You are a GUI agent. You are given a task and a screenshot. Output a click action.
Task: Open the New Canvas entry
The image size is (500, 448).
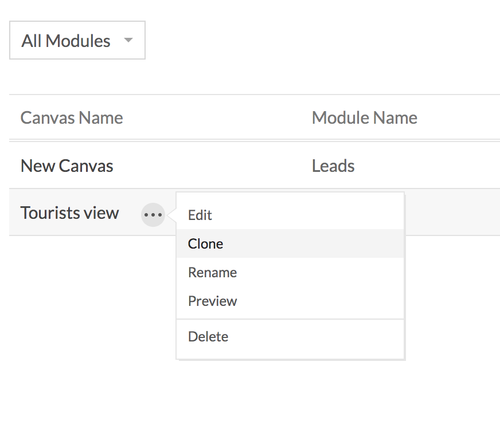click(x=67, y=166)
